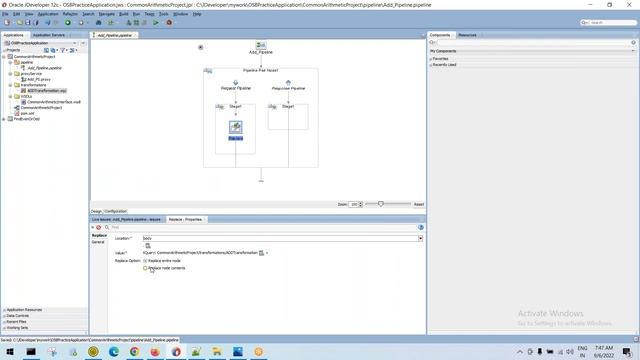Screen dimensions: 640x360
Task: Select Add_Pipeline.pipeline in the project tree
Action: (44, 68)
